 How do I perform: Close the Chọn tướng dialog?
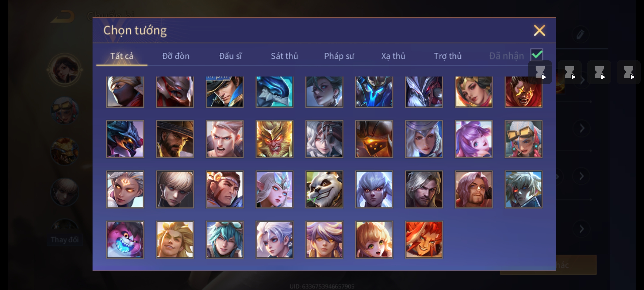pos(539,30)
